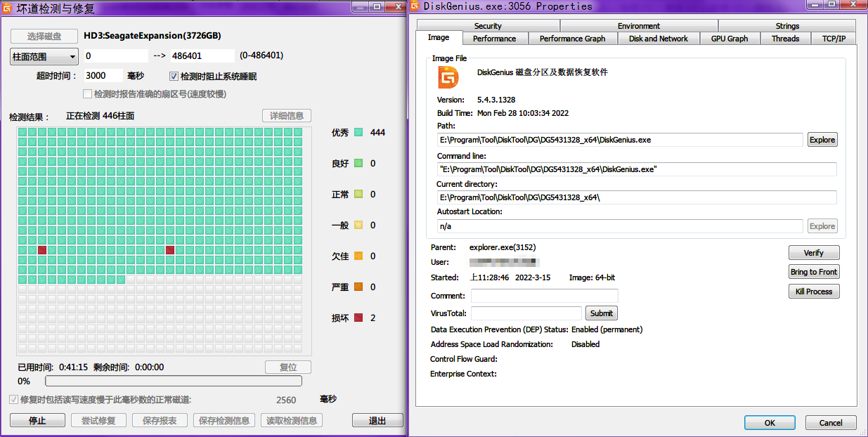The height and width of the screenshot is (437, 868).
Task: Toggle the 修复时包括读写速度慢 checkbox
Action: [x=13, y=400]
